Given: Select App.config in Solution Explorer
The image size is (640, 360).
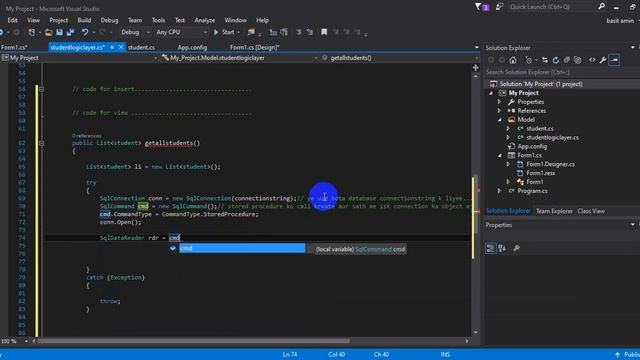Looking at the screenshot, I should (532, 147).
